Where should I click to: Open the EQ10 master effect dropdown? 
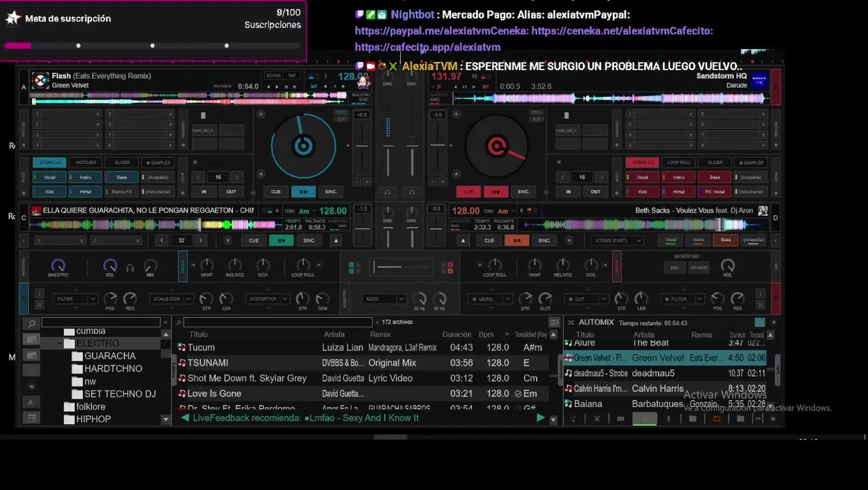point(385,299)
